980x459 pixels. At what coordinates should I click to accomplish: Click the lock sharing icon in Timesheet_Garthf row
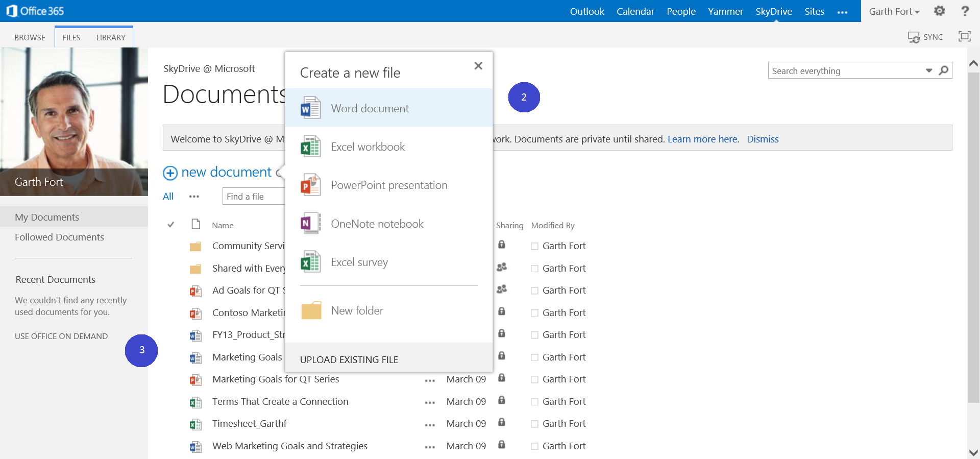[502, 422]
